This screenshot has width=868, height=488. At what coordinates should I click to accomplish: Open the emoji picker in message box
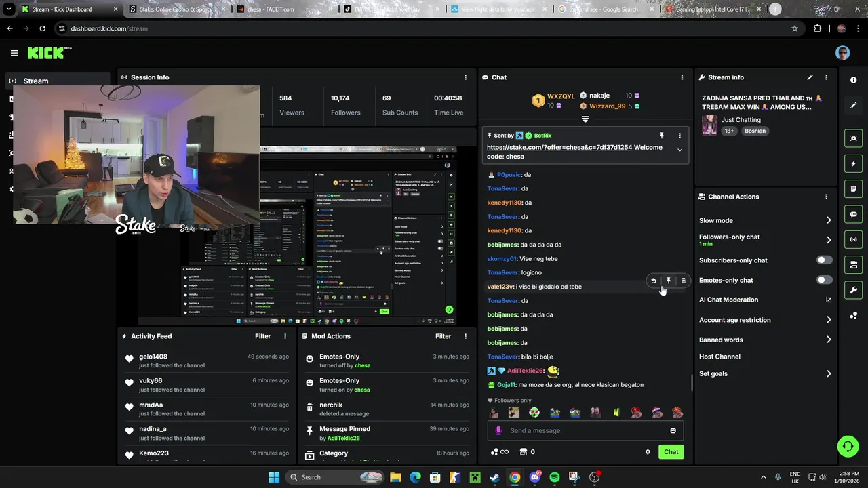(673, 430)
